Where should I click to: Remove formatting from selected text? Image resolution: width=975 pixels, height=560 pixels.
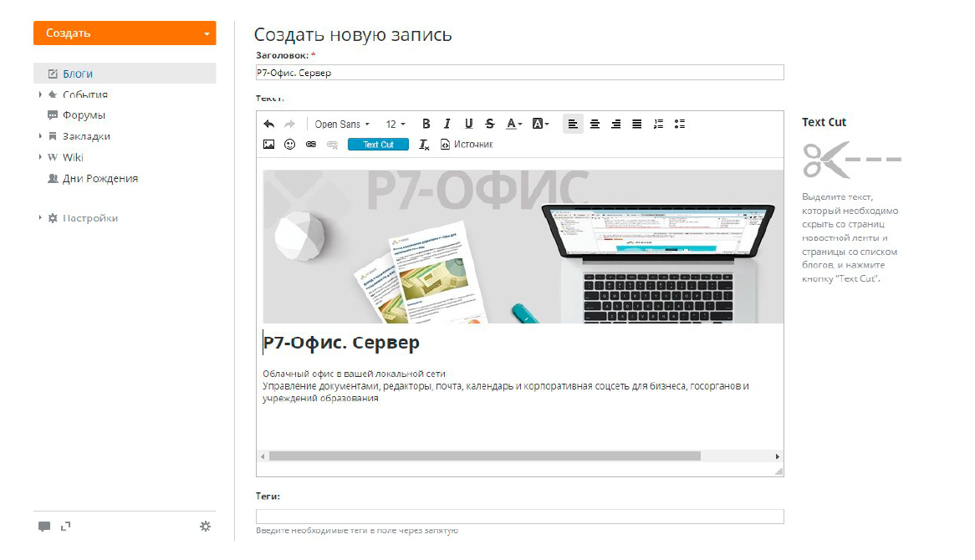pos(424,145)
